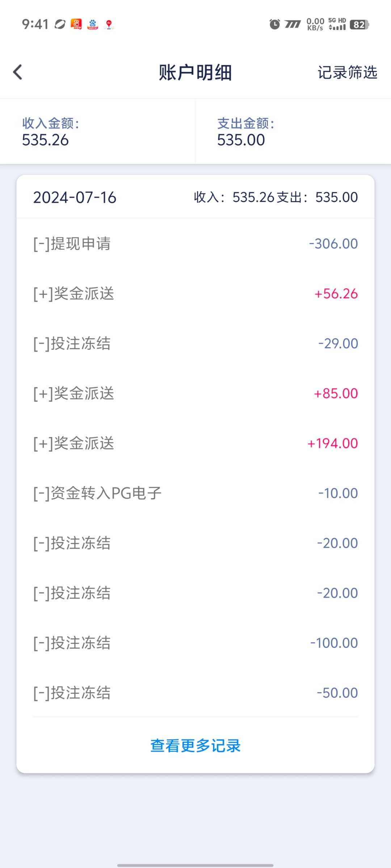
Task: Open the 奖金派送 +85.00 record
Action: [195, 393]
